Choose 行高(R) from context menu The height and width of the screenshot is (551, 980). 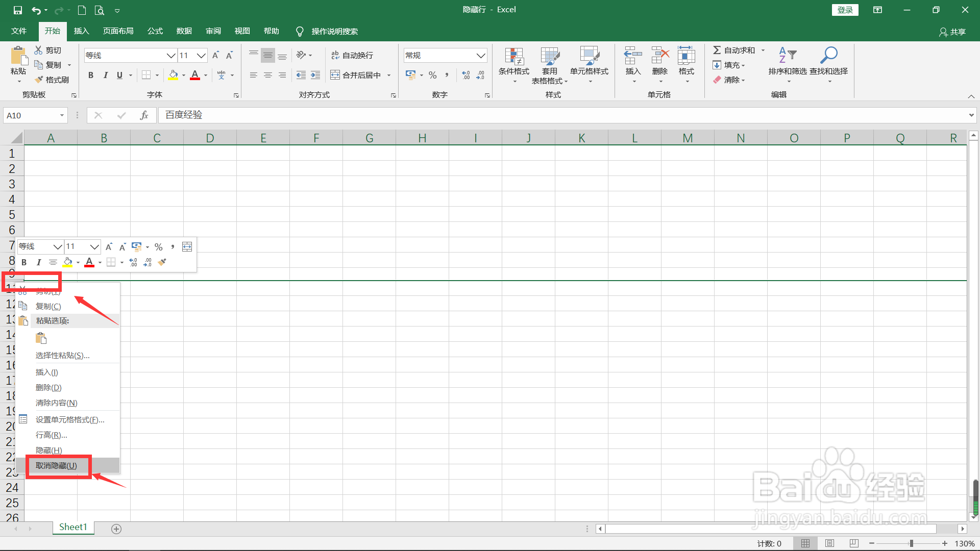[68, 435]
